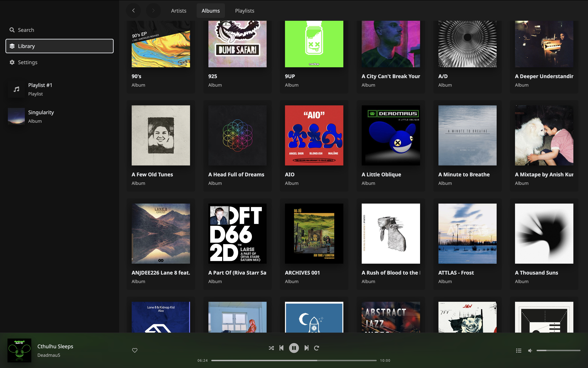Click the back navigation arrow
The width and height of the screenshot is (588, 368).
click(133, 10)
